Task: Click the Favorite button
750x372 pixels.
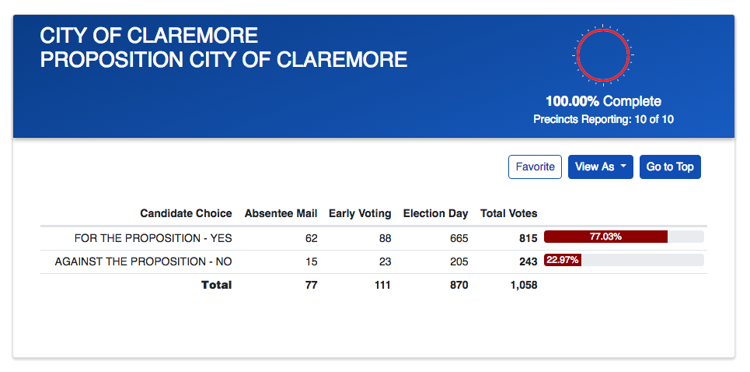Action: click(535, 167)
